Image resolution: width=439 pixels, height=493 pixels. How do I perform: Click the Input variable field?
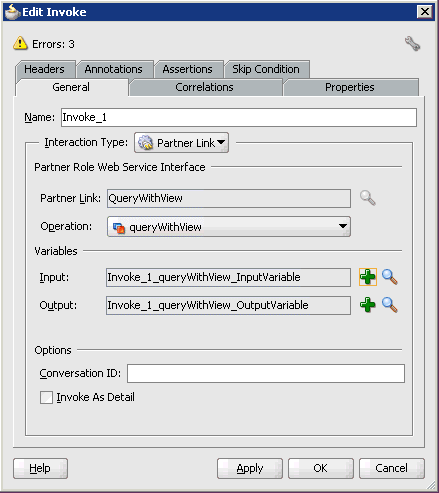click(228, 277)
